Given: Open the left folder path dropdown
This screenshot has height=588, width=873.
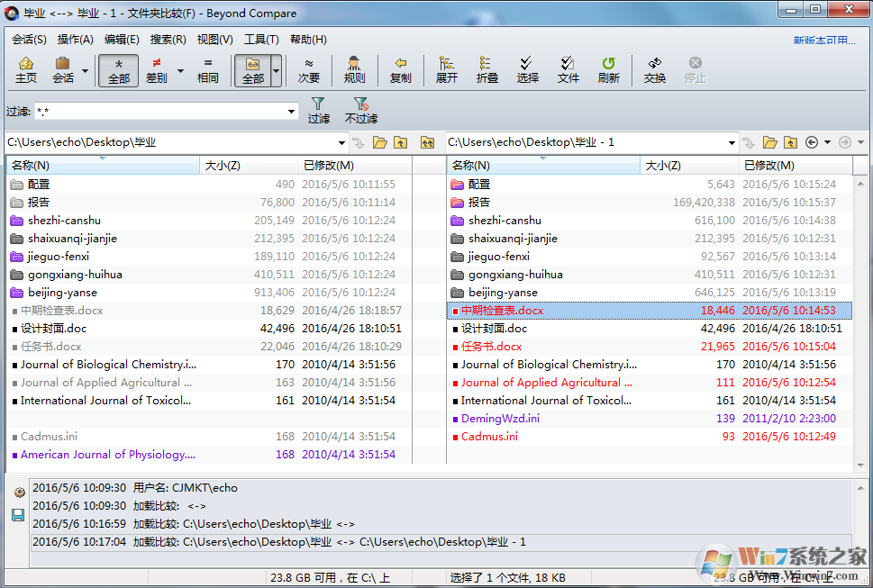Looking at the screenshot, I should pos(341,142).
